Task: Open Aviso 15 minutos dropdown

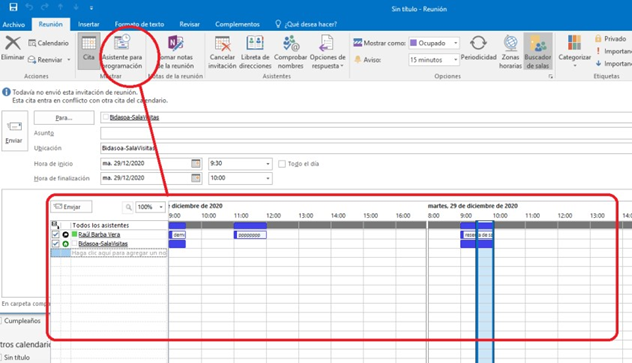Action: point(455,60)
